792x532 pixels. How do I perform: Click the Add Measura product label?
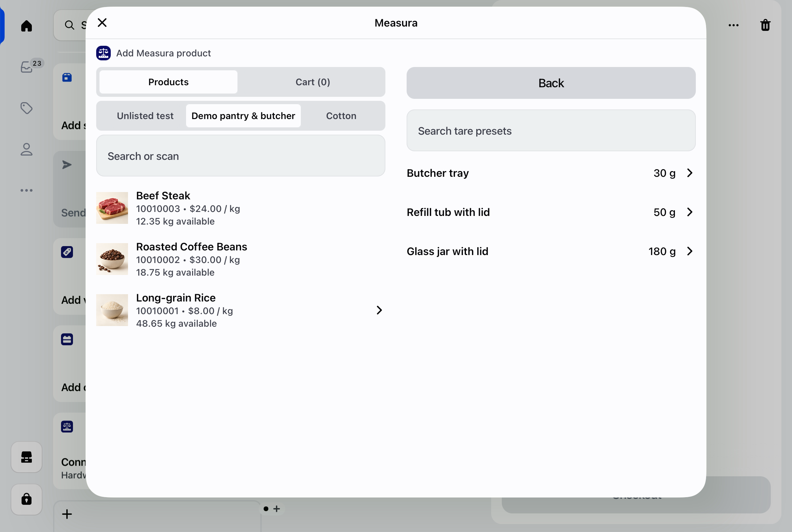click(164, 53)
